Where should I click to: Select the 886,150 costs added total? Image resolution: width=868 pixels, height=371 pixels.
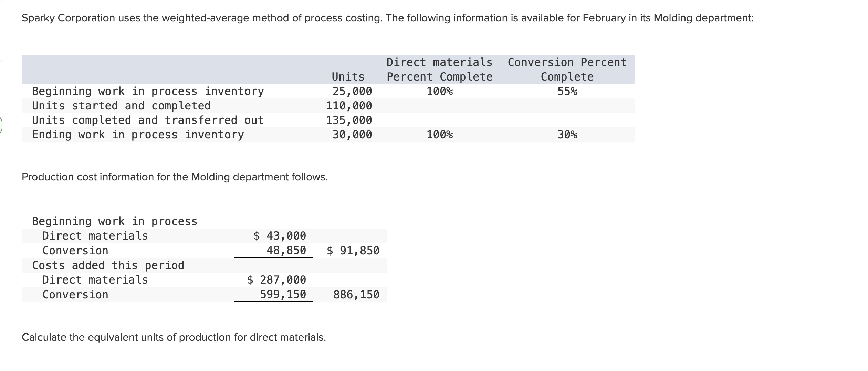click(356, 295)
